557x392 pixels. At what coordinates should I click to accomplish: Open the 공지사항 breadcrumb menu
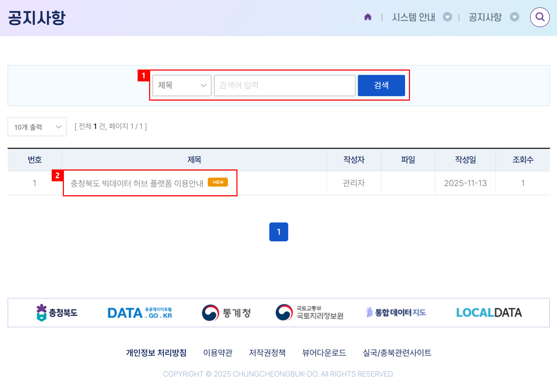click(485, 17)
